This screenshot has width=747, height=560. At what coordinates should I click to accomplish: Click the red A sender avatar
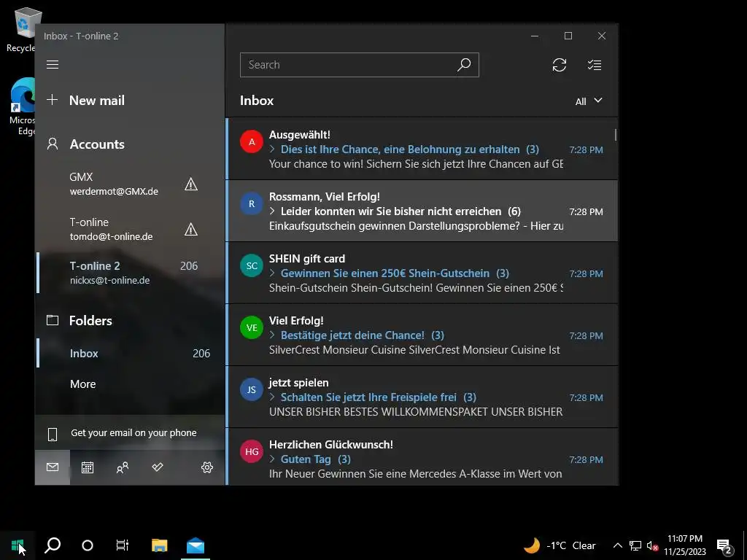252,141
